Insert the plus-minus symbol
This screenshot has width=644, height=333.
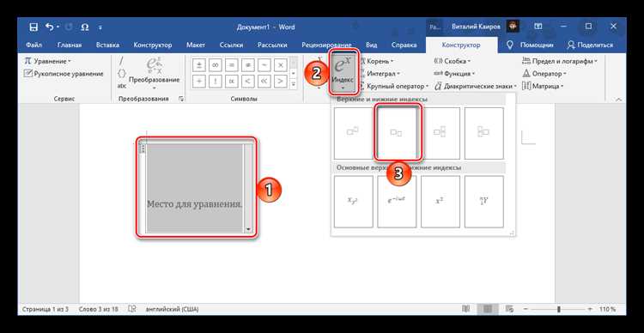[199, 65]
